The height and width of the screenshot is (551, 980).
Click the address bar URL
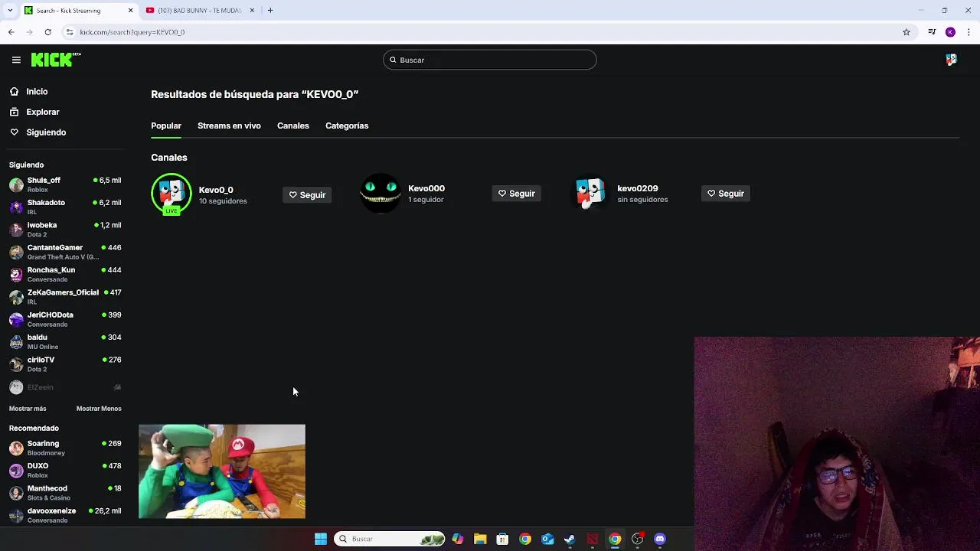(x=132, y=32)
